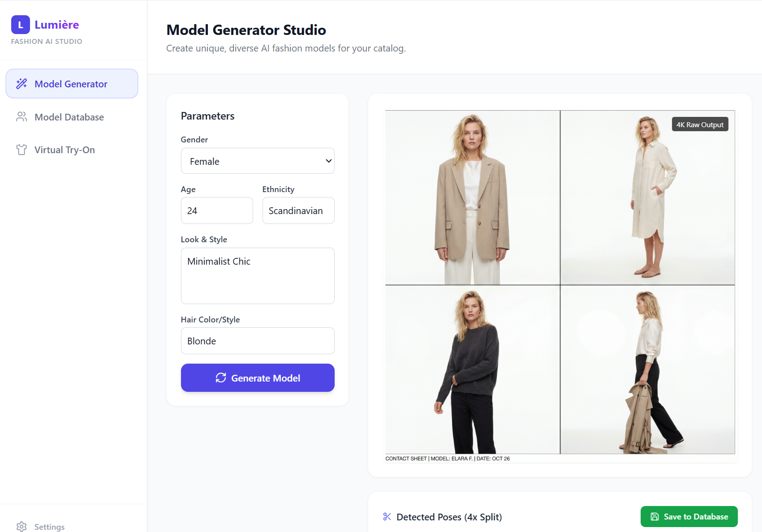Click the FASHION AI STUDIO subtitle

(x=47, y=41)
